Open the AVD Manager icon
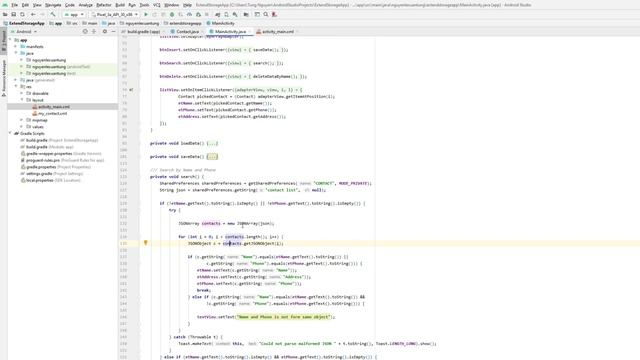This screenshot has height=360, width=640. coord(226,14)
